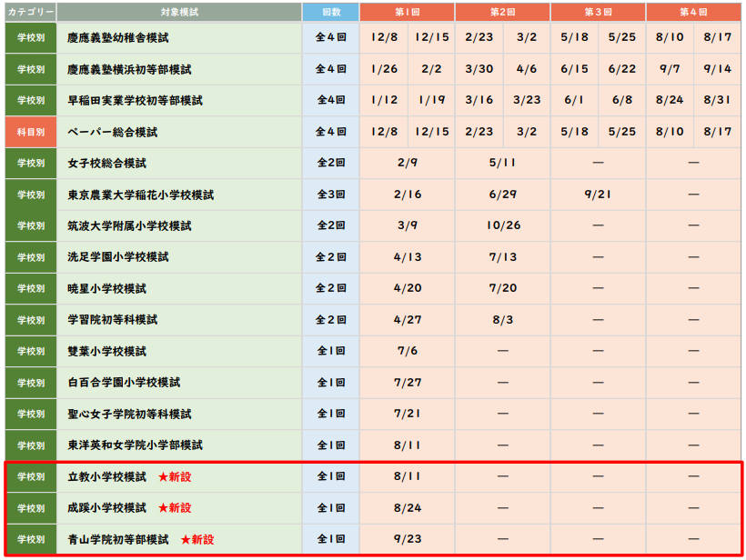This screenshot has height=560, width=746.
Task: Select the 雙葉小学校模試 row name
Action: tap(107, 351)
